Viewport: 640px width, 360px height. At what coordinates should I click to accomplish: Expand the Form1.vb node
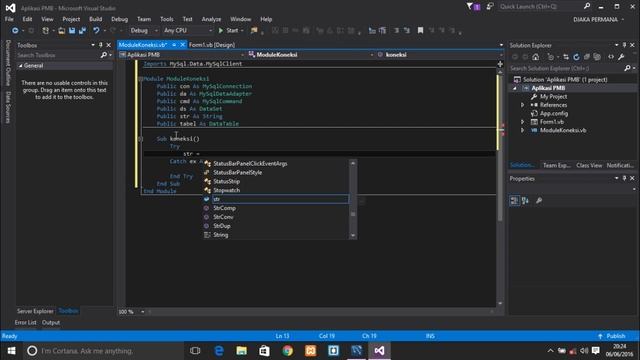click(x=522, y=122)
